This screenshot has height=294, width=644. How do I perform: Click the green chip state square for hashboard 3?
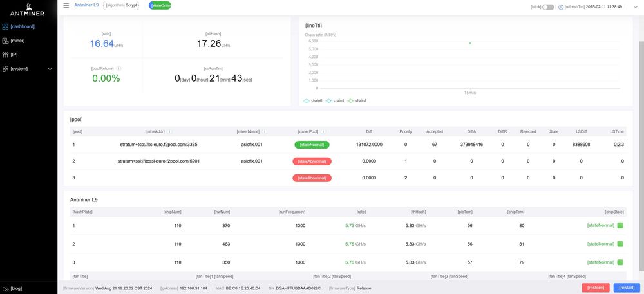620,262
